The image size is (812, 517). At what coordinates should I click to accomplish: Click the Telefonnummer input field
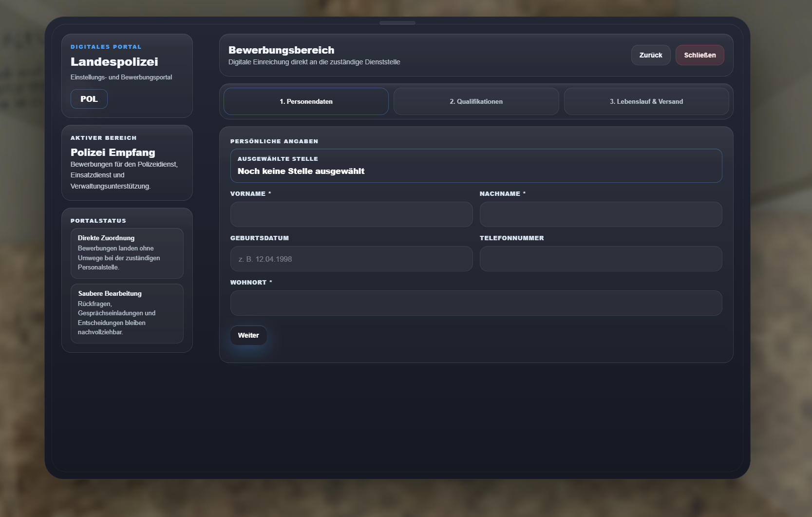click(x=601, y=259)
